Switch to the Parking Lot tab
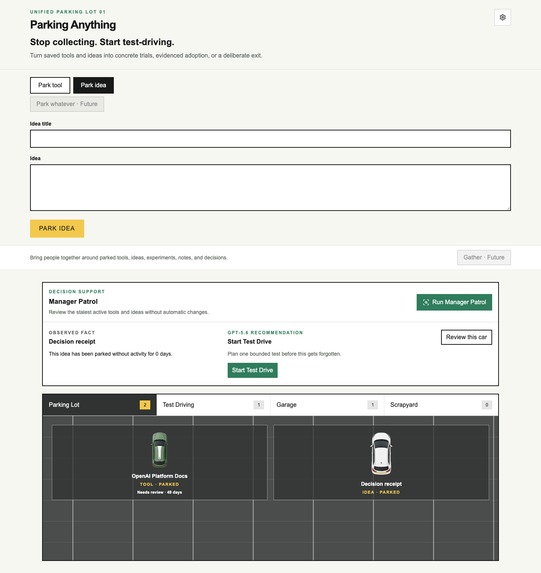Image resolution: width=541 pixels, height=573 pixels. [99, 405]
